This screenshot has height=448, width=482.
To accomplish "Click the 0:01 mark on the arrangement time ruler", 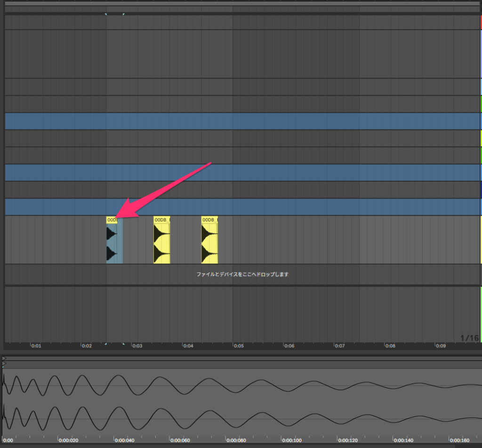I will [36, 346].
